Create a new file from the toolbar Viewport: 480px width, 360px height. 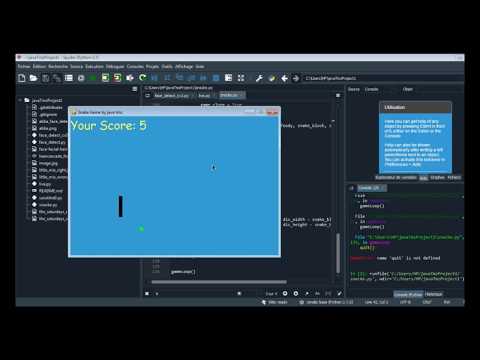pos(22,78)
